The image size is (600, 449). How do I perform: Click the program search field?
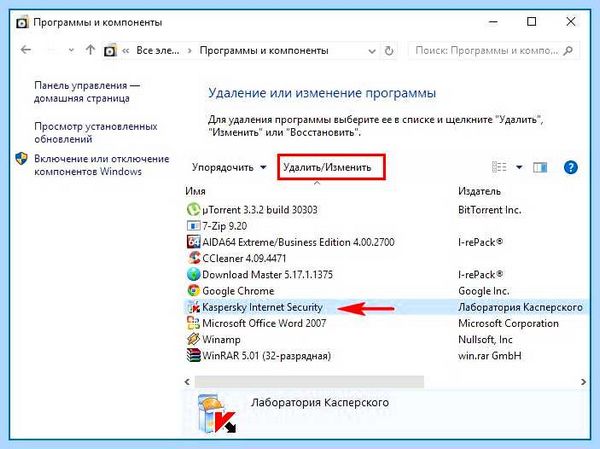pos(494,51)
